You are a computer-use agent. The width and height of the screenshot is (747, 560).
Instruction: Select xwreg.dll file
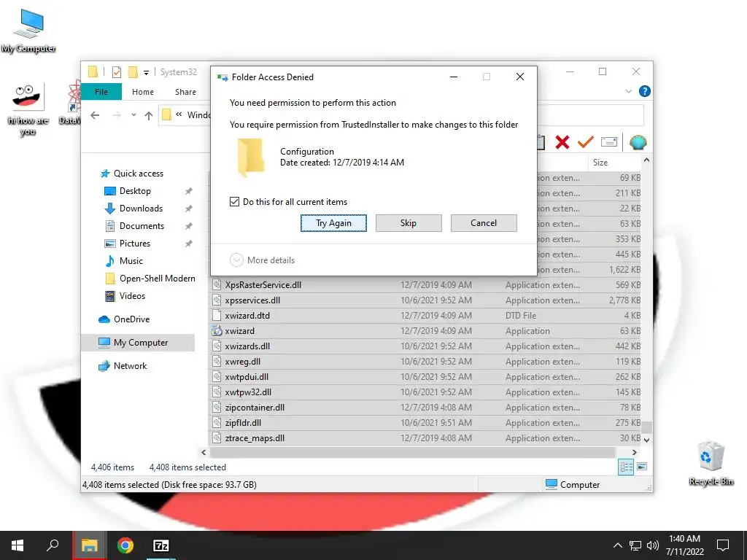242,362
